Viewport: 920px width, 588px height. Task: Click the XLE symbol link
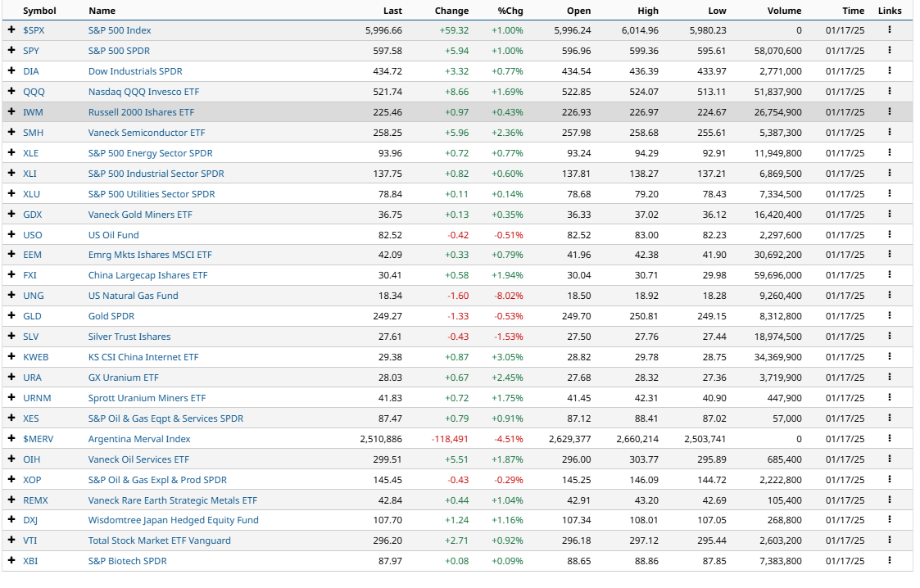tap(30, 153)
